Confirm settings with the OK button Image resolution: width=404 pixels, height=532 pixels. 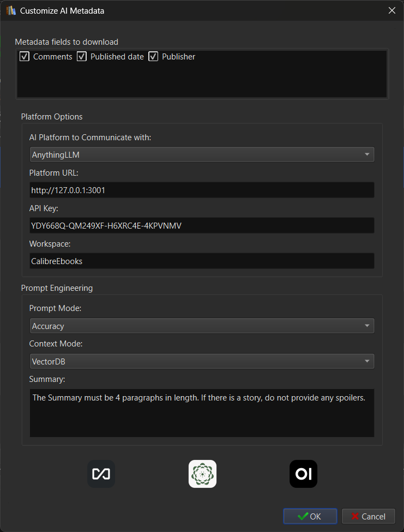click(x=310, y=516)
